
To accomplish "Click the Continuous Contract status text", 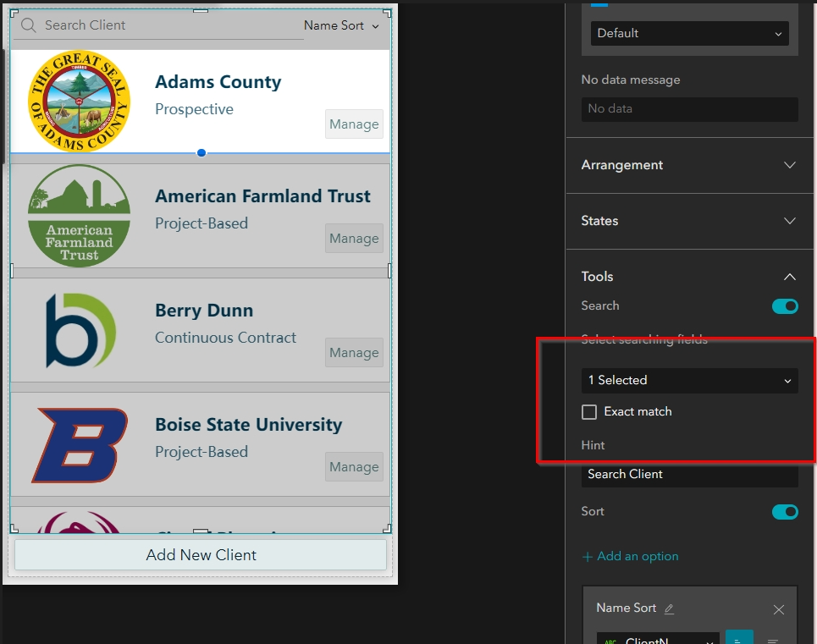I will [225, 338].
